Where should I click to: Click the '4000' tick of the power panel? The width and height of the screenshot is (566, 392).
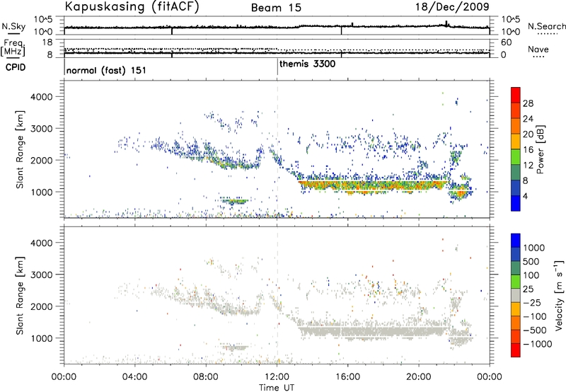point(41,97)
